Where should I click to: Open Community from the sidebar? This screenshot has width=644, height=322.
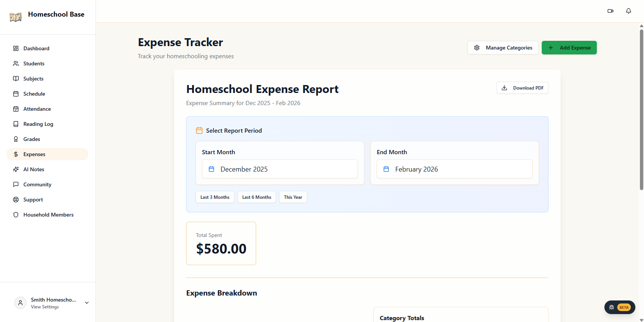click(x=48, y=184)
